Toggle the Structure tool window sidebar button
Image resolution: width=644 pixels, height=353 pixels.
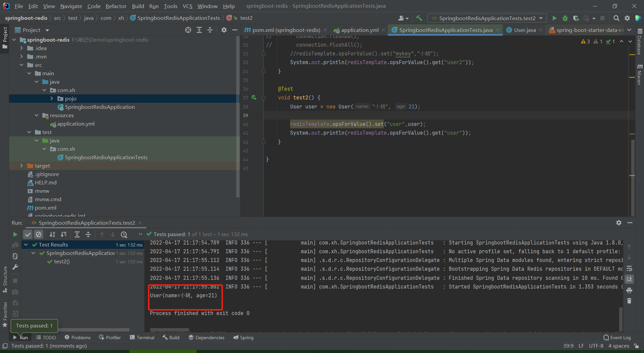tap(5, 279)
